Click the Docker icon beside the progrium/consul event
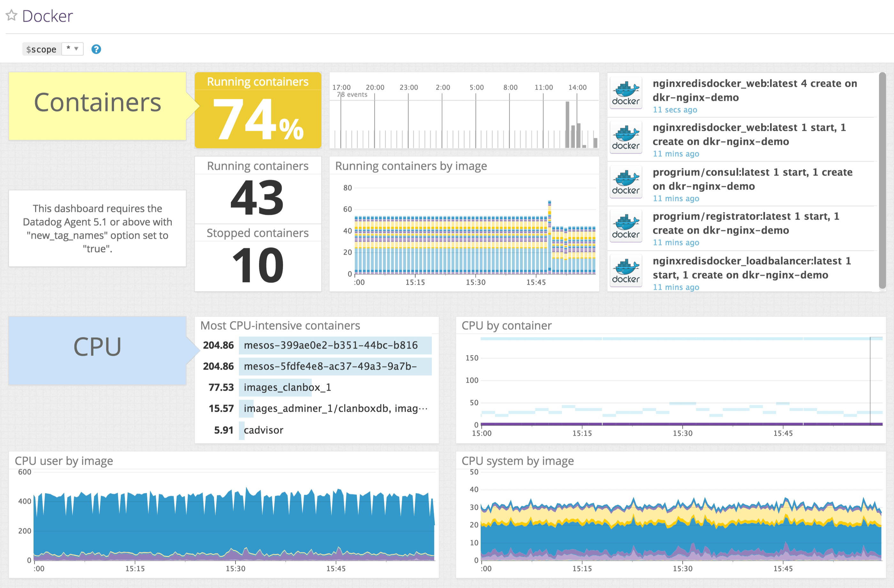This screenshot has width=894, height=588. (625, 182)
